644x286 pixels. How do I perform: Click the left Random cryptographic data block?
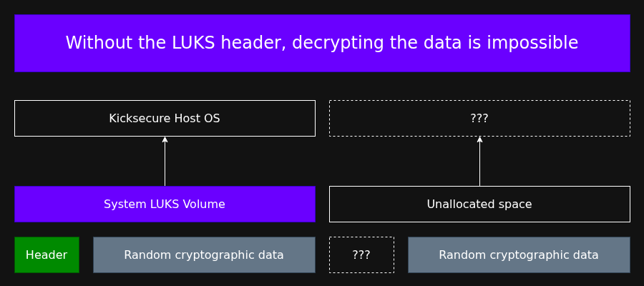[204, 255]
